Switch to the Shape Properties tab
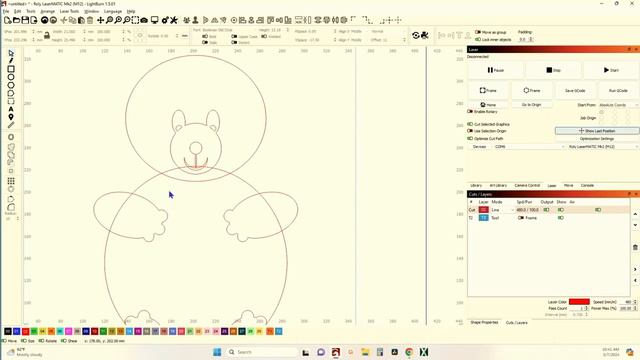Image resolution: width=640 pixels, height=360 pixels. click(484, 322)
